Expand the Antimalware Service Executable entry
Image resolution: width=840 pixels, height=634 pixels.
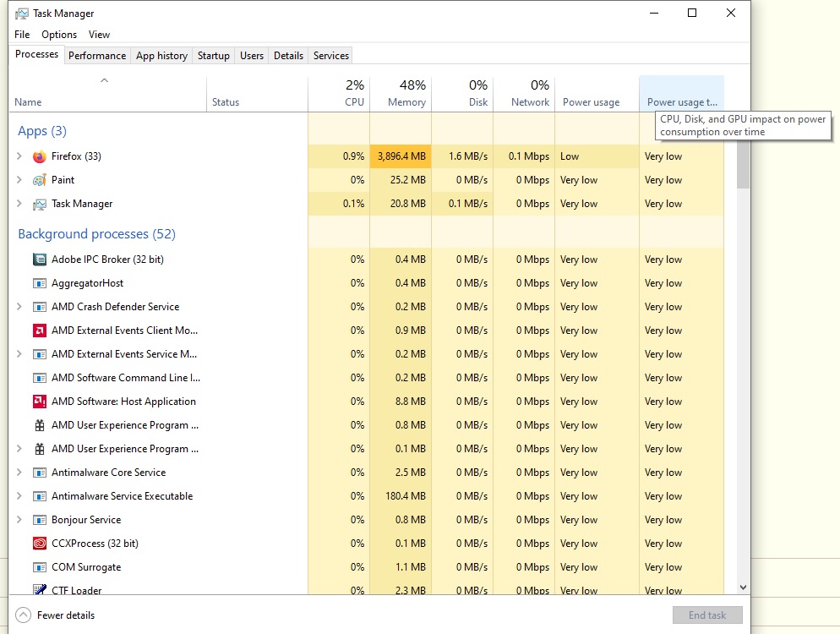click(x=19, y=496)
